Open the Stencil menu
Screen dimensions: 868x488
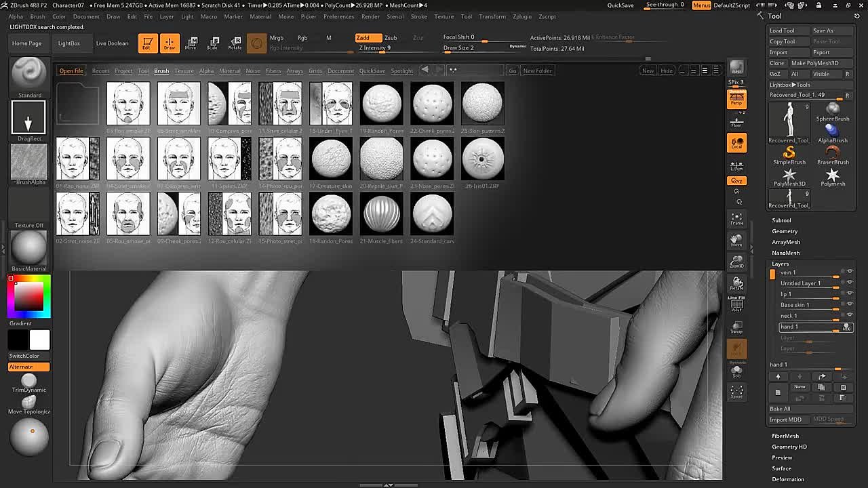pos(395,16)
